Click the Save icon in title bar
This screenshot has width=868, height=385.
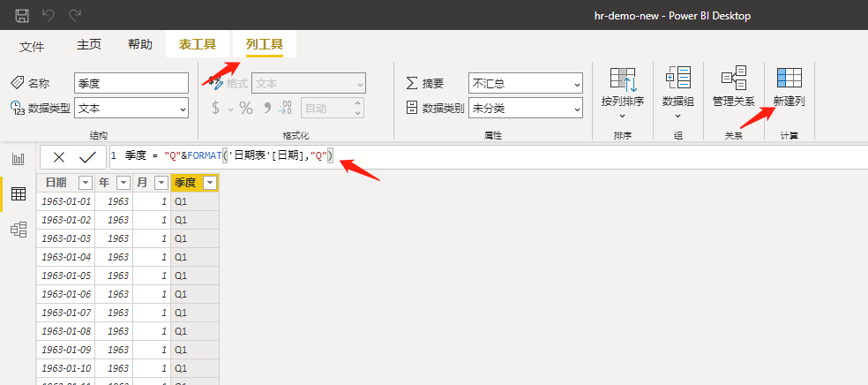(x=22, y=15)
